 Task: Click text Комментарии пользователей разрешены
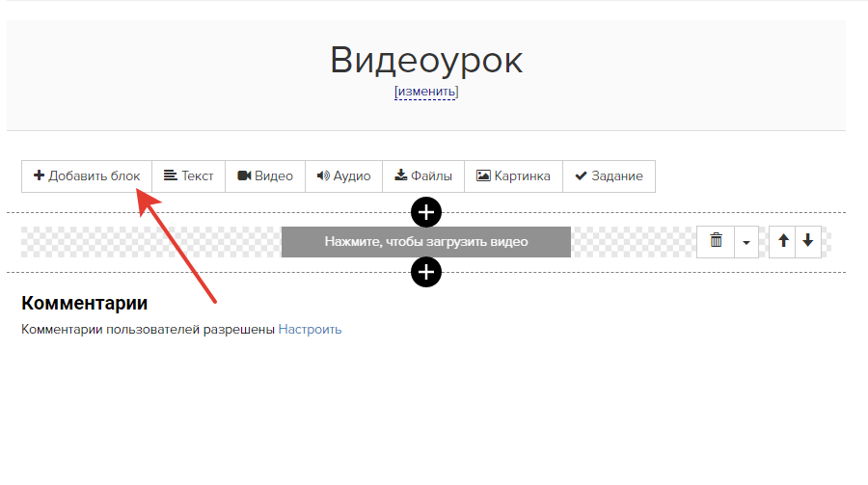tap(148, 330)
